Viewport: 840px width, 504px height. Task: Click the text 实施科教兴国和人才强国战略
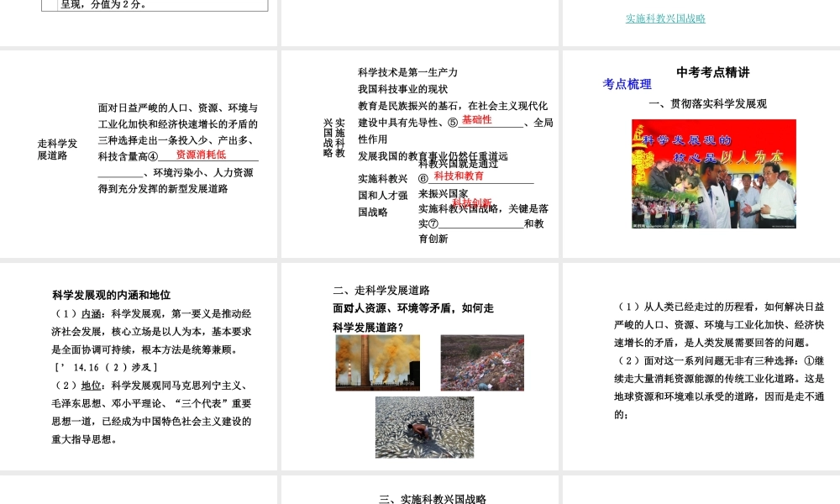coord(382,196)
